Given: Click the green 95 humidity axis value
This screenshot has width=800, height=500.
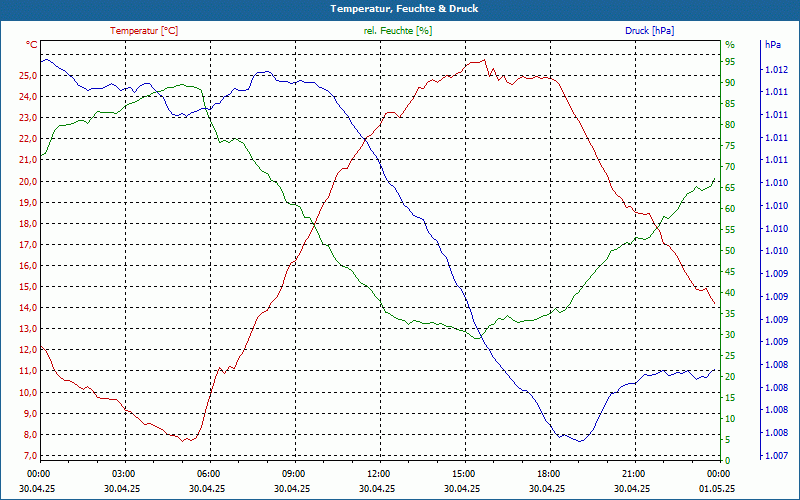Looking at the screenshot, I should coord(730,62).
